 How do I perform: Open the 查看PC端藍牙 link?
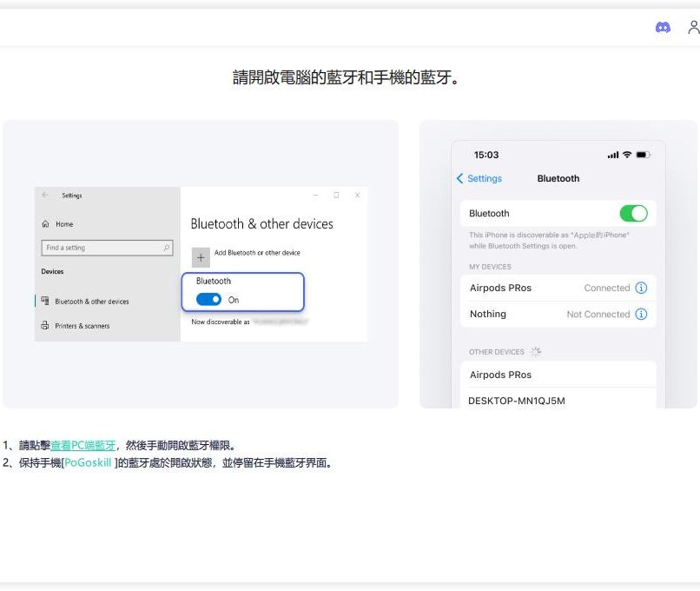[x=83, y=445]
